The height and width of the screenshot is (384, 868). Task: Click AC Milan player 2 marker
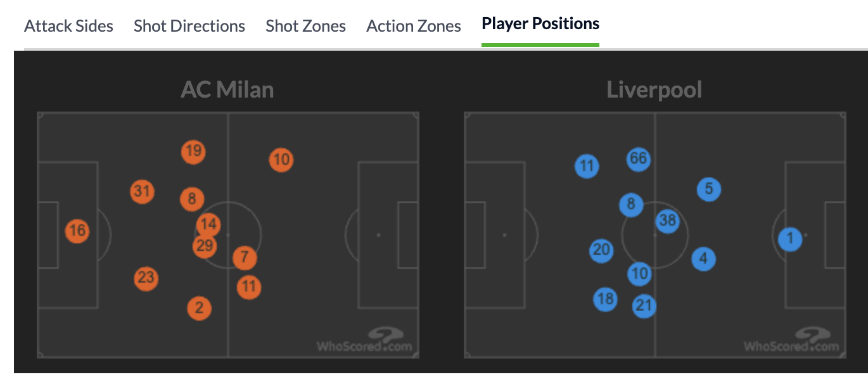(x=199, y=309)
